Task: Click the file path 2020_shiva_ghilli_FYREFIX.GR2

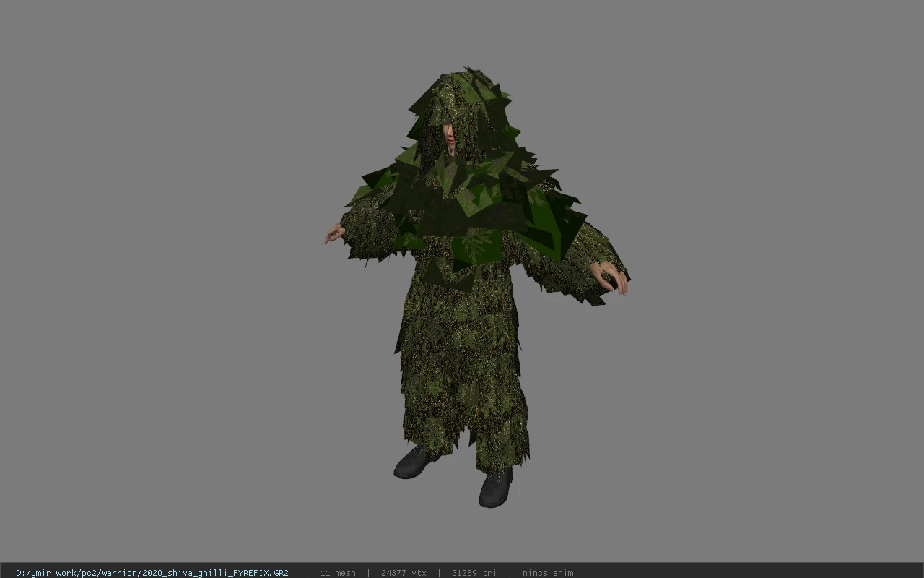Action: (x=152, y=573)
